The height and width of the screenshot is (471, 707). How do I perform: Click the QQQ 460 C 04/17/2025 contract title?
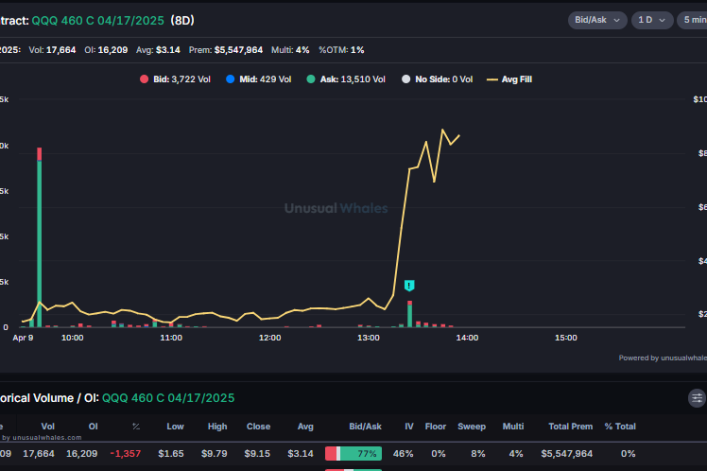98,21
